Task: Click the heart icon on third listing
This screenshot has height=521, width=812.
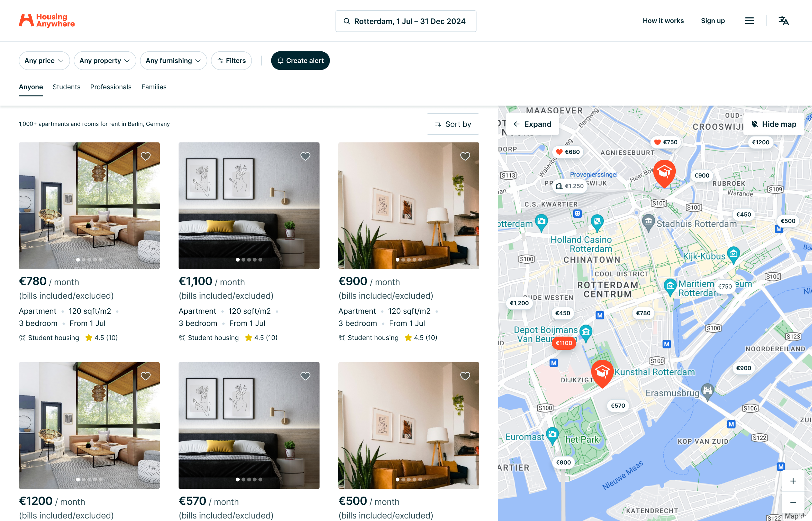Action: click(x=465, y=156)
